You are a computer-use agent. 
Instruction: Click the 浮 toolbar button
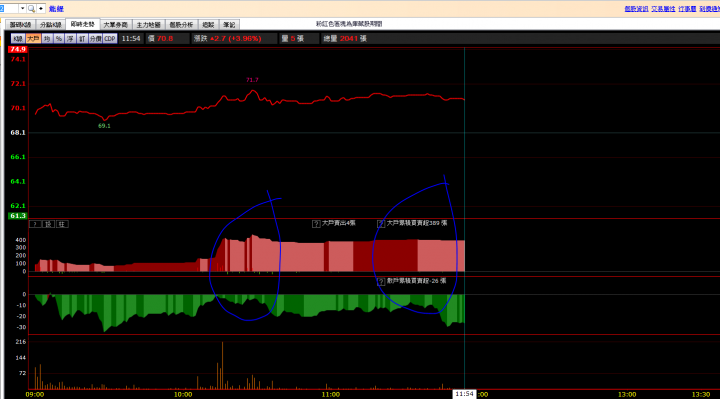(x=70, y=39)
